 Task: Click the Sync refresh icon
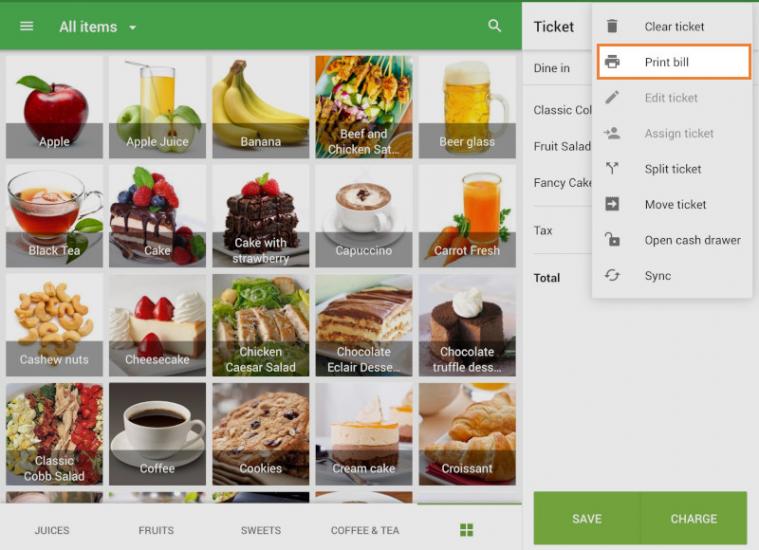click(x=612, y=276)
